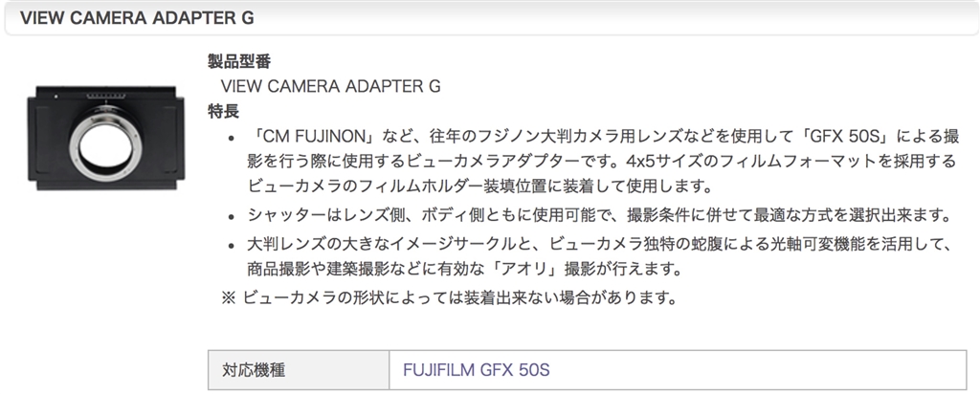Click the 製品型番 label
The height and width of the screenshot is (394, 980).
click(239, 61)
